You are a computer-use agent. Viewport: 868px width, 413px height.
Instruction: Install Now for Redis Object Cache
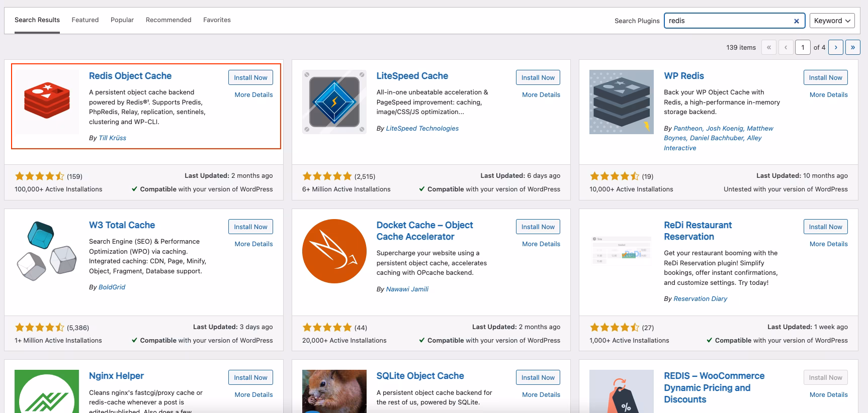tap(250, 77)
